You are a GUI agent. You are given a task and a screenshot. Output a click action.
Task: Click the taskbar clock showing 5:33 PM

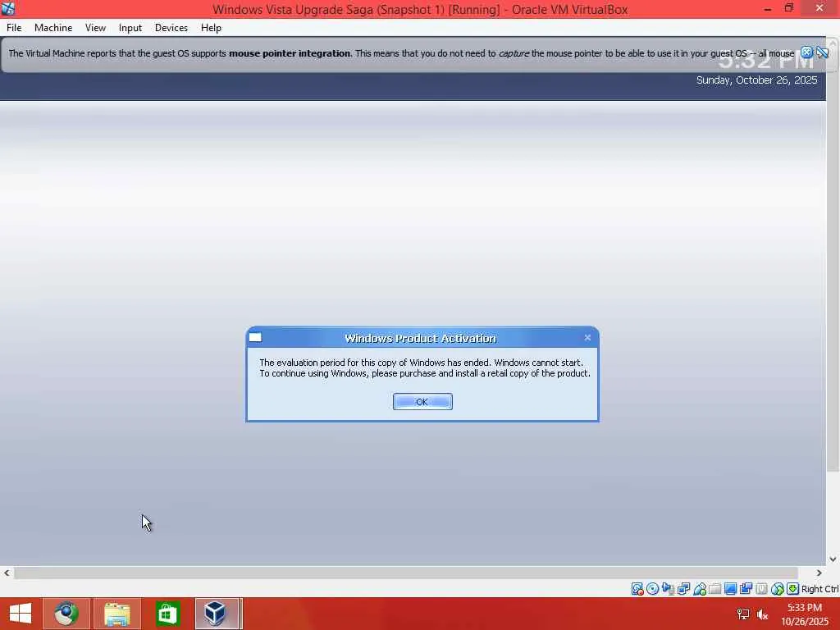(805, 614)
